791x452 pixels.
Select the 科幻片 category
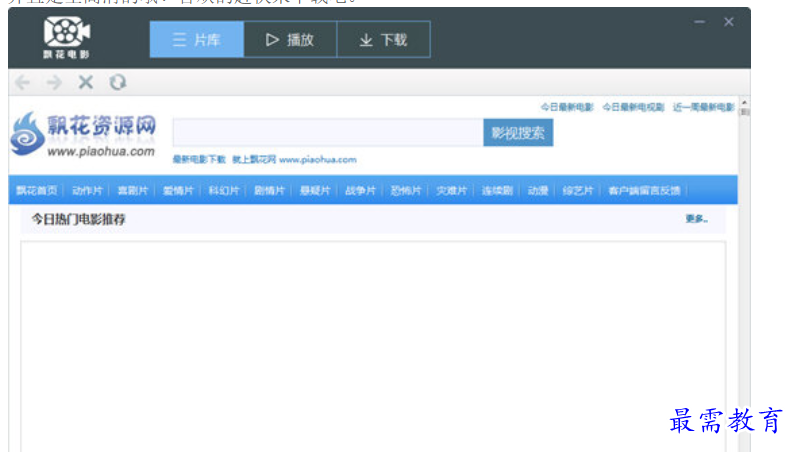click(223, 190)
